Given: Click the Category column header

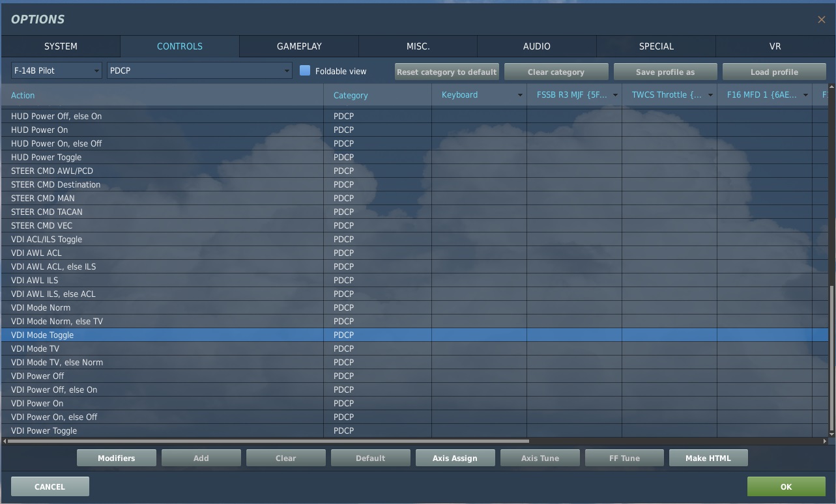Looking at the screenshot, I should tap(377, 95).
